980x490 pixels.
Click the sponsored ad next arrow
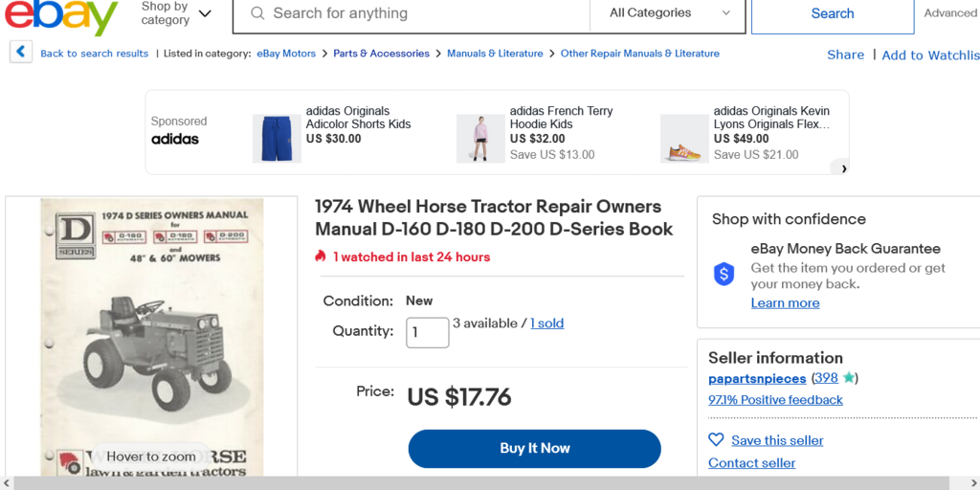[843, 168]
